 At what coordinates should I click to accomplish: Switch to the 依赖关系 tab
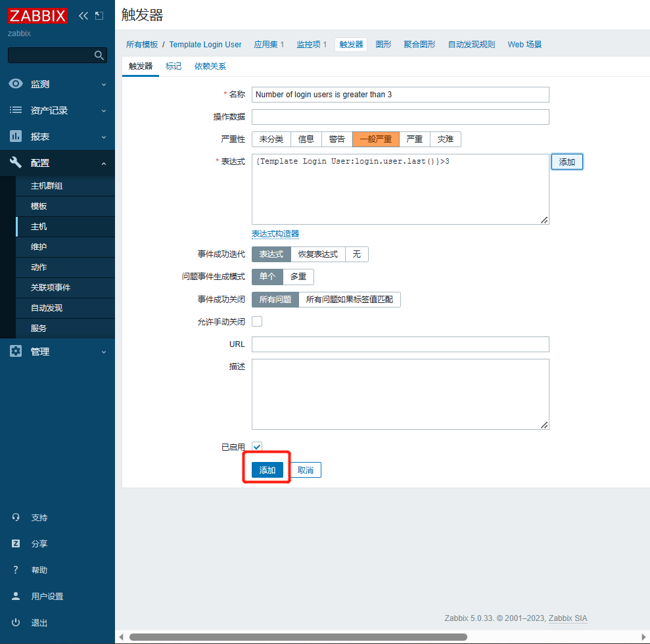(x=210, y=66)
